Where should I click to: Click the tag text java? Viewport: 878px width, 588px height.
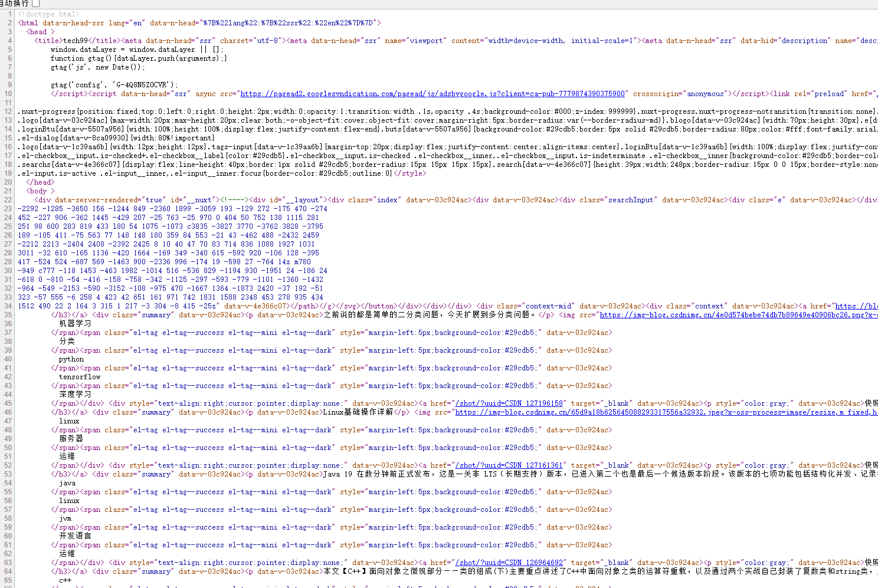click(x=67, y=483)
